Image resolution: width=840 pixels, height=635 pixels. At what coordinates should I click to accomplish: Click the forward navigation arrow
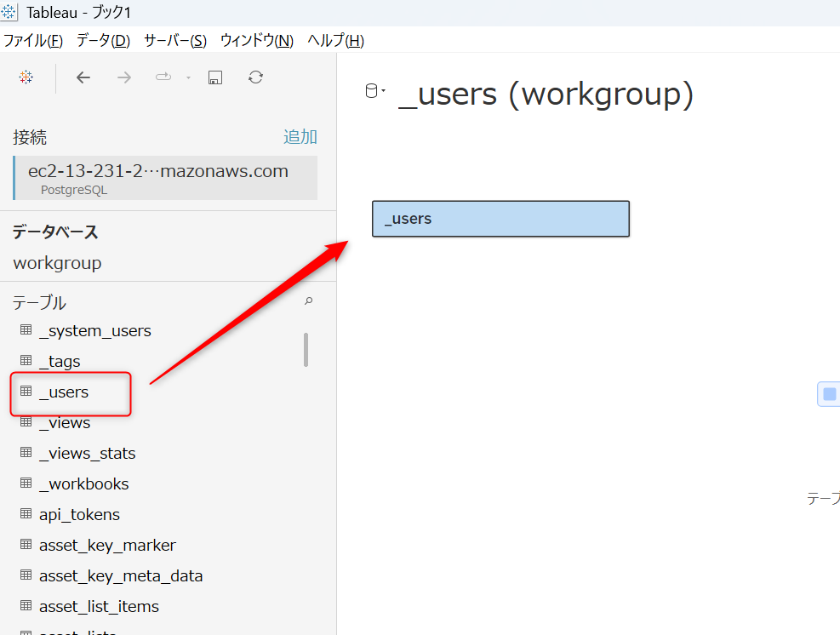(x=123, y=77)
